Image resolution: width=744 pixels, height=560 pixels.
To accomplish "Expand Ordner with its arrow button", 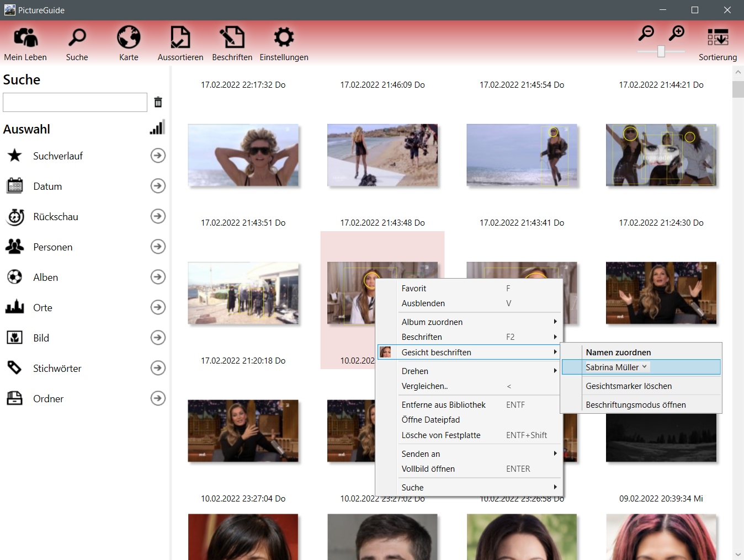I will tap(158, 398).
